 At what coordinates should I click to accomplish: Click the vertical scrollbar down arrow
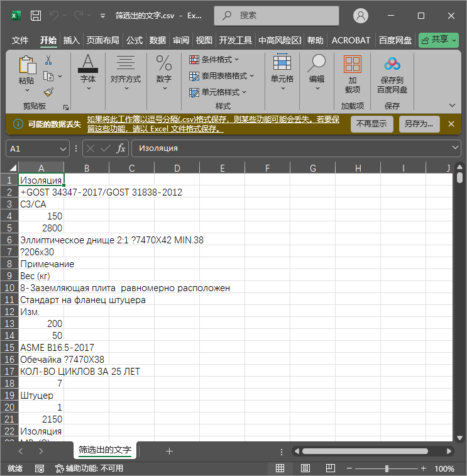(x=459, y=438)
